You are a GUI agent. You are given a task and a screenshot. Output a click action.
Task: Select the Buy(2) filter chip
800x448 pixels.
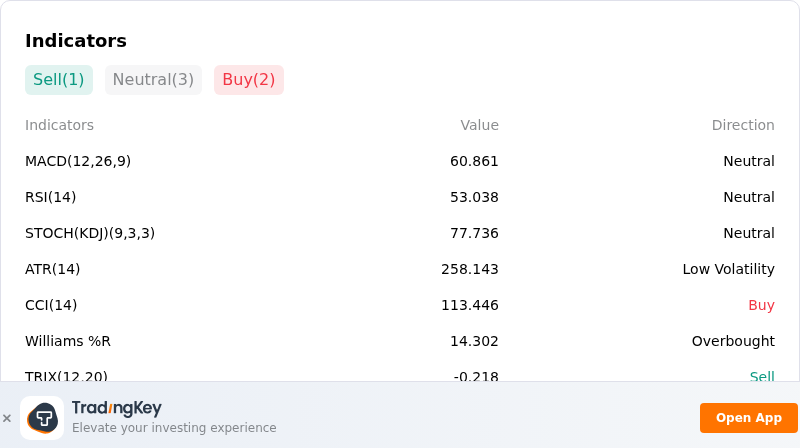pos(248,80)
